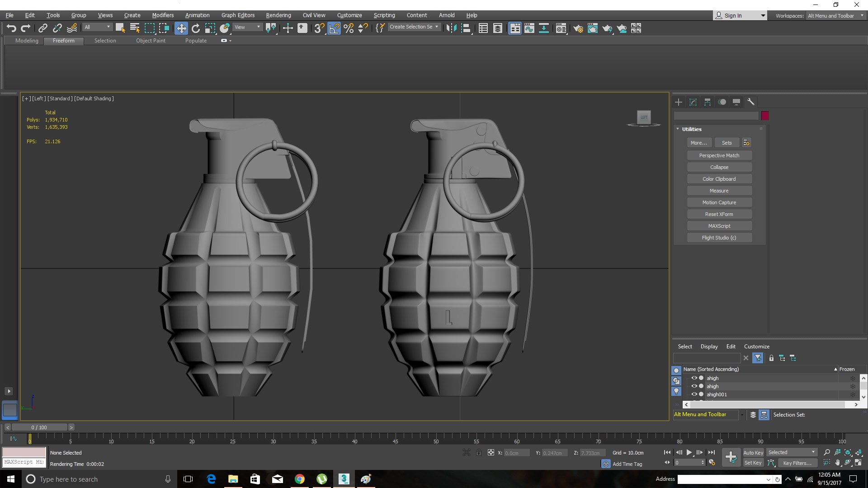868x488 pixels.
Task: Click the Select by Name icon
Action: (x=135, y=28)
